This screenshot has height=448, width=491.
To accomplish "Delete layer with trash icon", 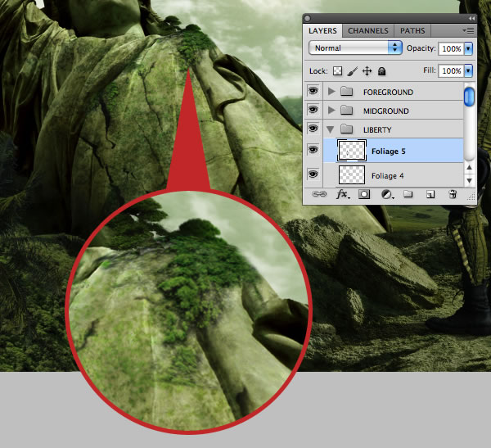I will click(x=453, y=194).
